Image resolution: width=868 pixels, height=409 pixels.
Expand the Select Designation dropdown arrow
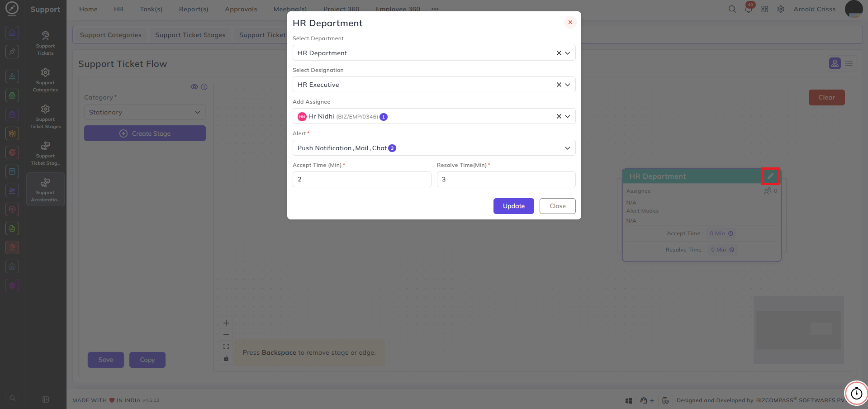[x=568, y=85]
